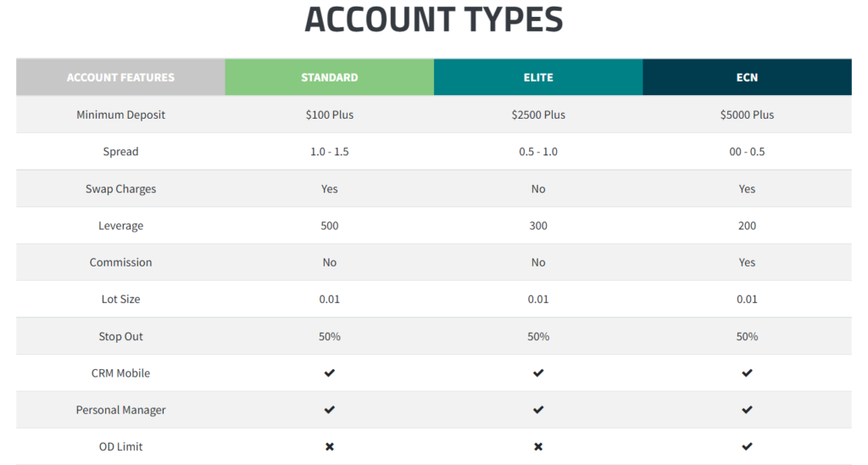Select the teal ELITE column header

tap(538, 77)
